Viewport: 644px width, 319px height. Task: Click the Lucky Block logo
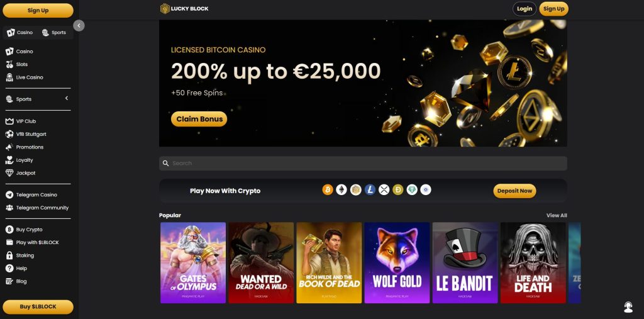click(184, 9)
